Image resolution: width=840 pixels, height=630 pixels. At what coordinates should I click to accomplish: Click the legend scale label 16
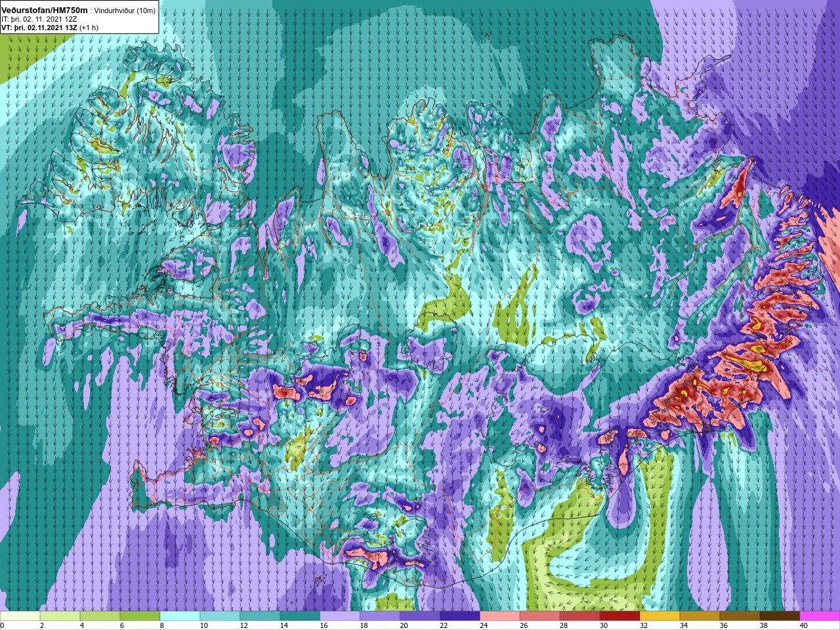click(324, 625)
